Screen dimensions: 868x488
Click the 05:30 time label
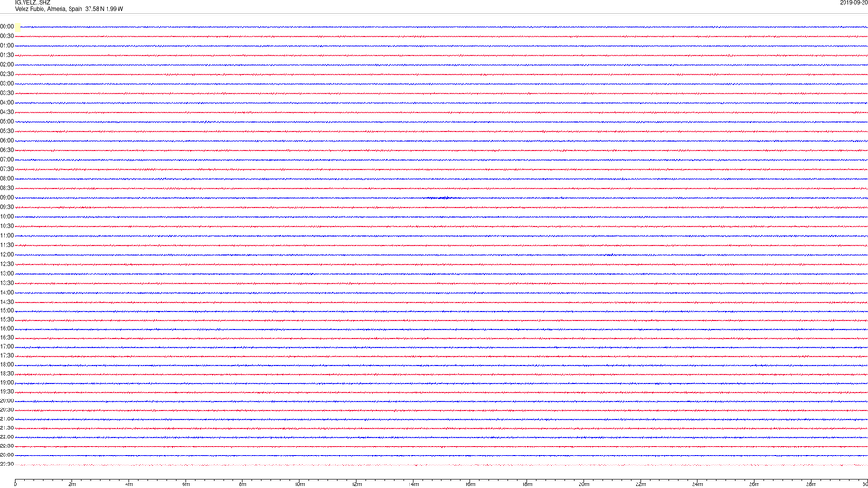click(6, 131)
